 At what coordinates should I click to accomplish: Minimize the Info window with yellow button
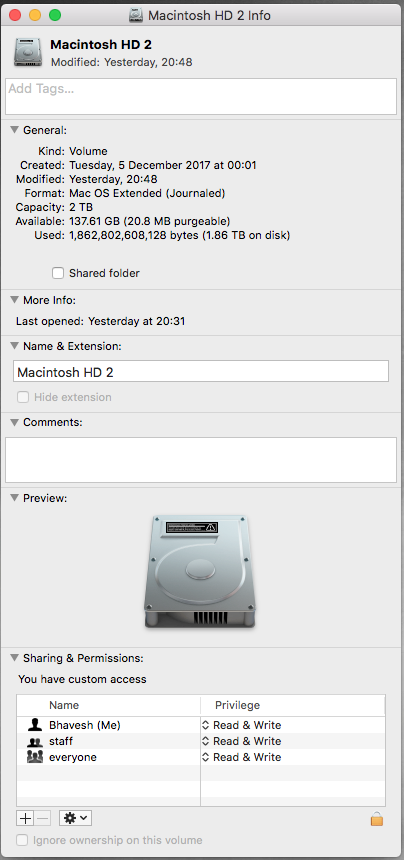point(35,15)
